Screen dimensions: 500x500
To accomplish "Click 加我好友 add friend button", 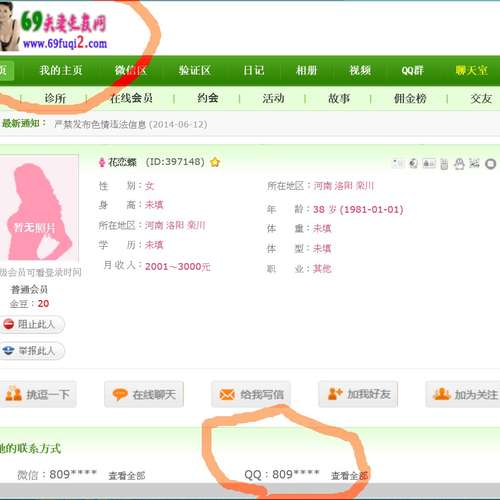I will point(358,394).
